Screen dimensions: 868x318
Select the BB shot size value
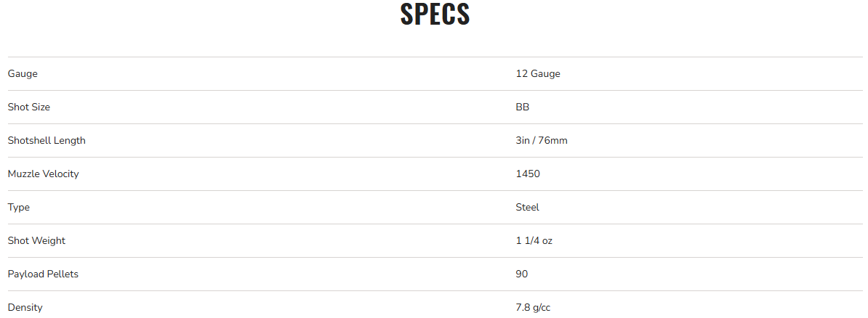[523, 107]
